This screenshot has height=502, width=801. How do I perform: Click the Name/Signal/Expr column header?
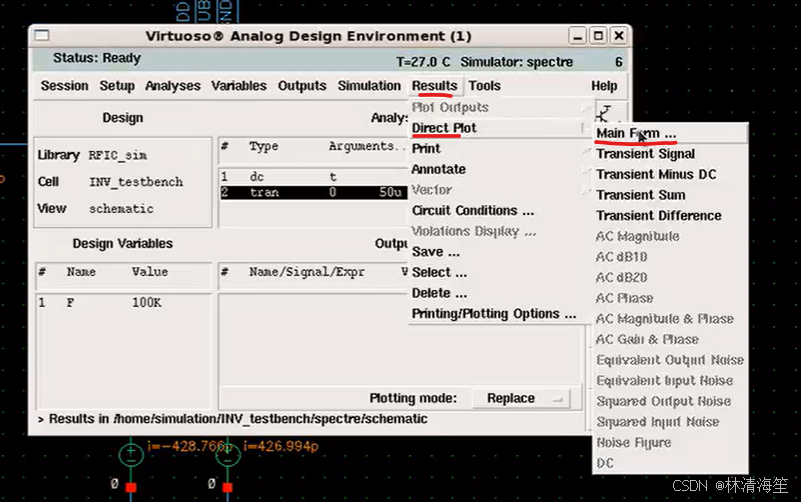pos(307,272)
